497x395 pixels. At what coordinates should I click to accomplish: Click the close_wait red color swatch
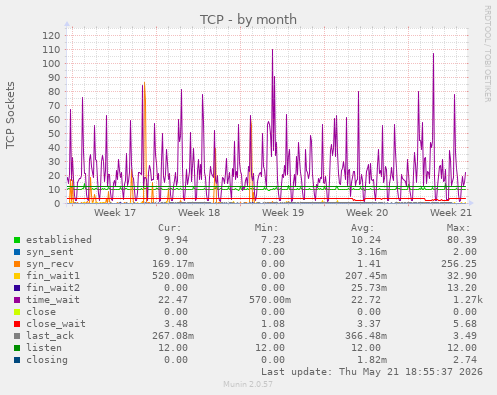17,324
